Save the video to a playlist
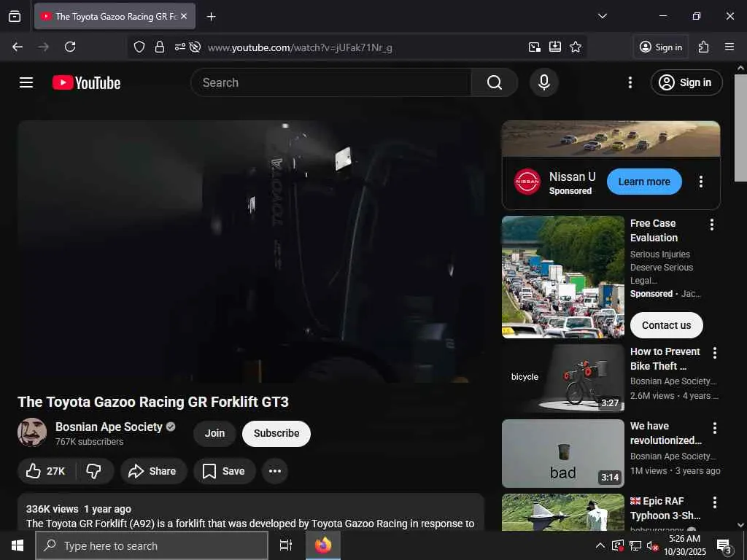Screen dimensions: 747x560 (x=224, y=471)
